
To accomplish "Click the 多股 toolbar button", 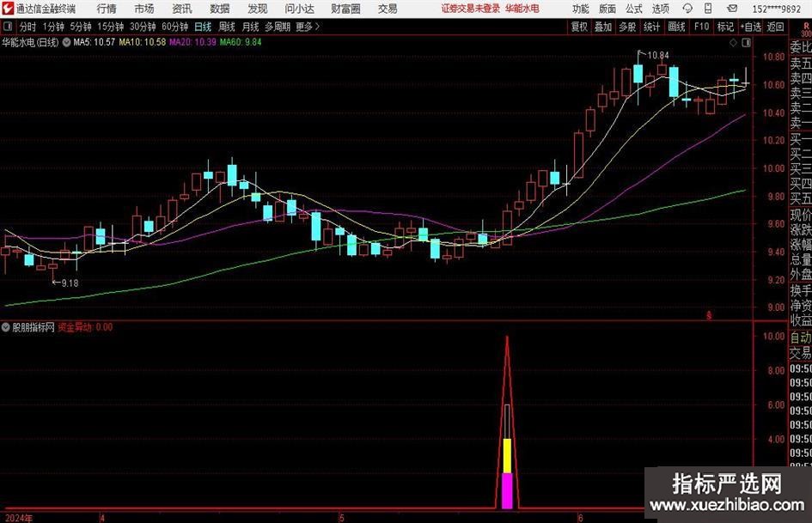I will click(x=627, y=27).
